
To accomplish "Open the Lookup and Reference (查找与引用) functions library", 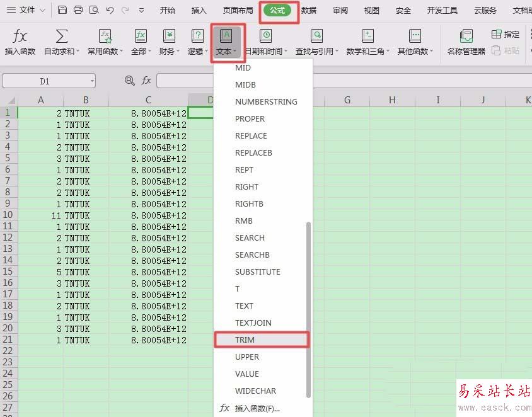I will pyautogui.click(x=316, y=36).
